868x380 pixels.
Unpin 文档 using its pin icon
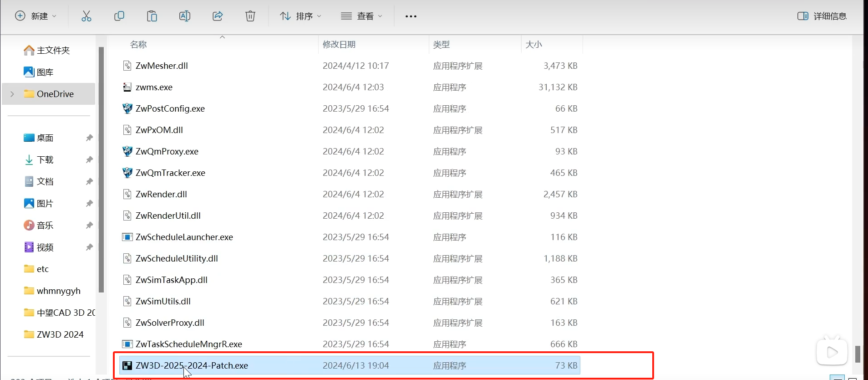point(89,181)
